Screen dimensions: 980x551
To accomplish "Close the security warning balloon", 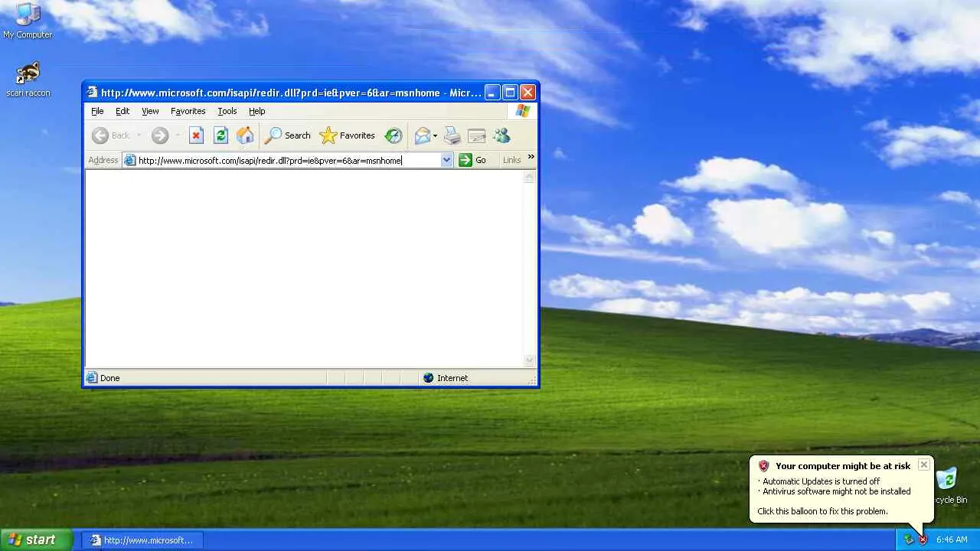I will [924, 465].
